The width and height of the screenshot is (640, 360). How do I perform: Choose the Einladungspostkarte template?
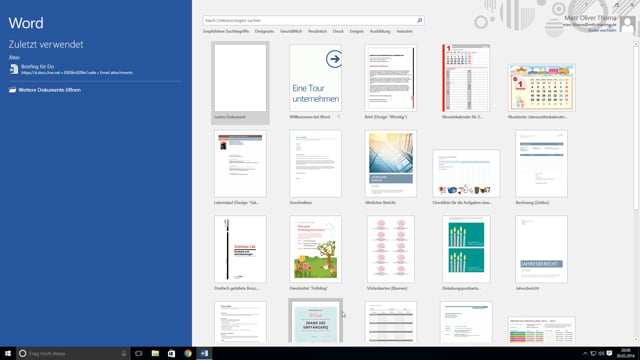click(x=466, y=249)
